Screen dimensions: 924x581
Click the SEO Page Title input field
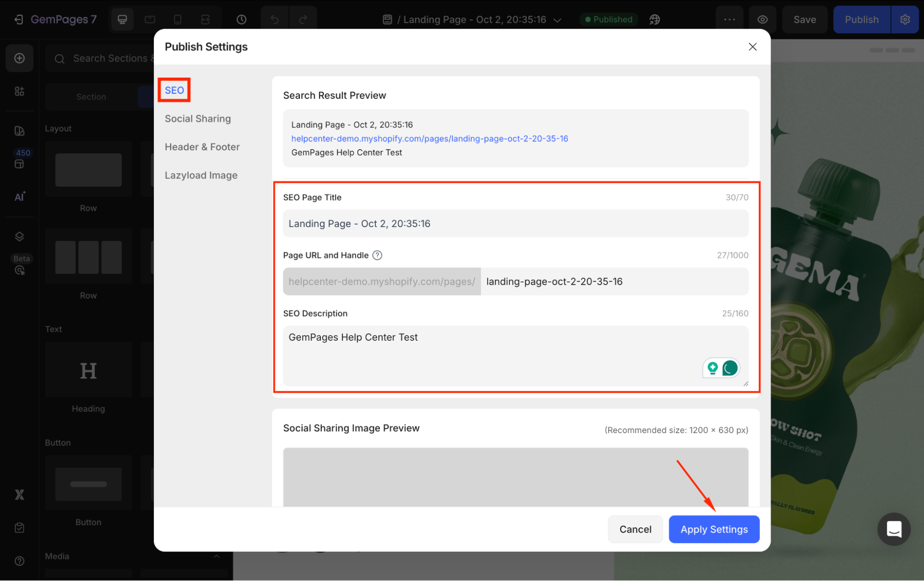(515, 224)
